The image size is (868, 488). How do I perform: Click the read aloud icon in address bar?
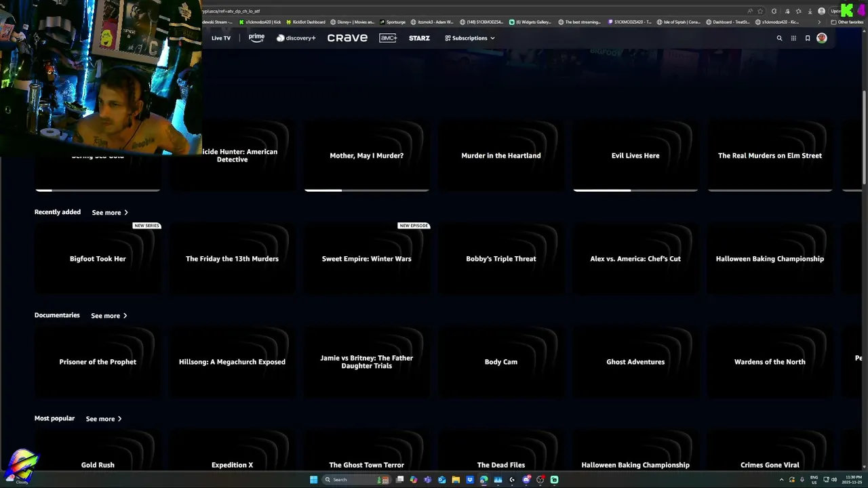[x=750, y=11]
